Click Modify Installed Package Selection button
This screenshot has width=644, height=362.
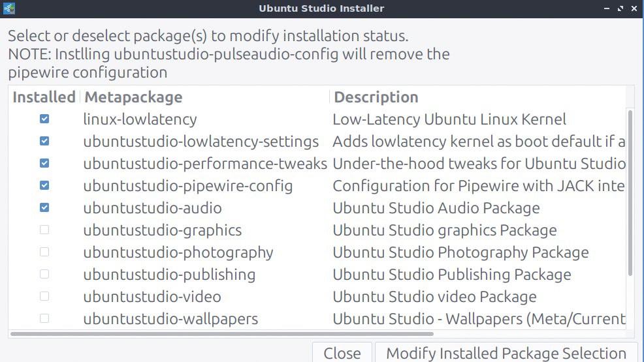click(x=506, y=353)
